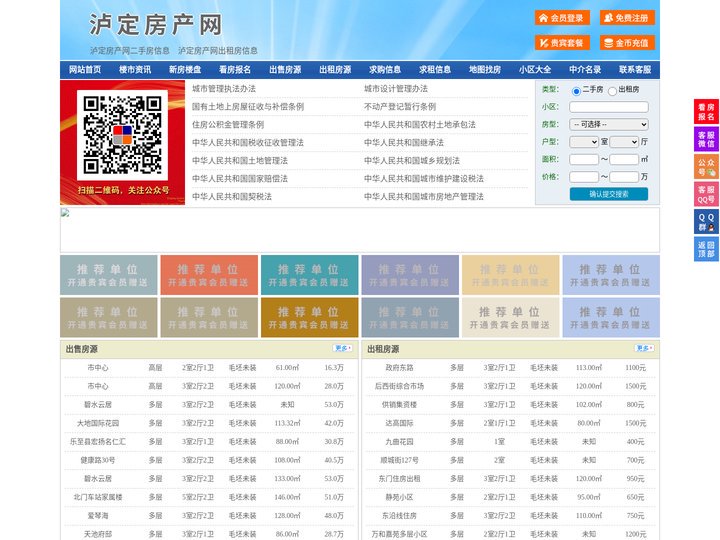Open the 国有土地上房屋征收与补偿条例 link

pos(248,107)
